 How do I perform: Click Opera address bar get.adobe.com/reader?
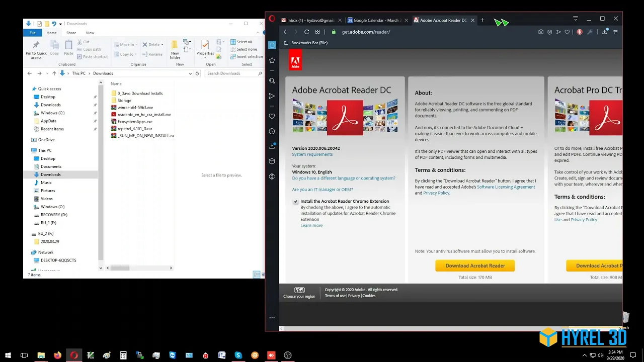point(366,32)
